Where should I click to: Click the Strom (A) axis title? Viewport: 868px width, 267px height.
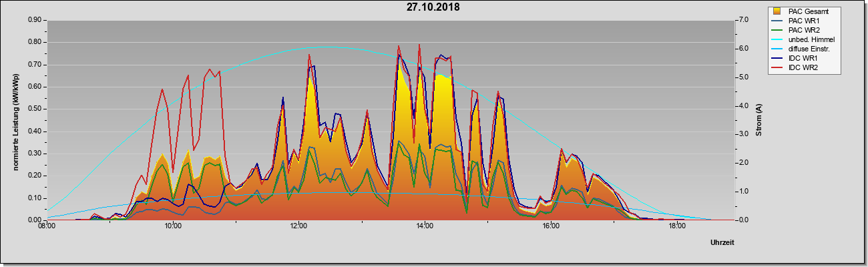coord(758,120)
